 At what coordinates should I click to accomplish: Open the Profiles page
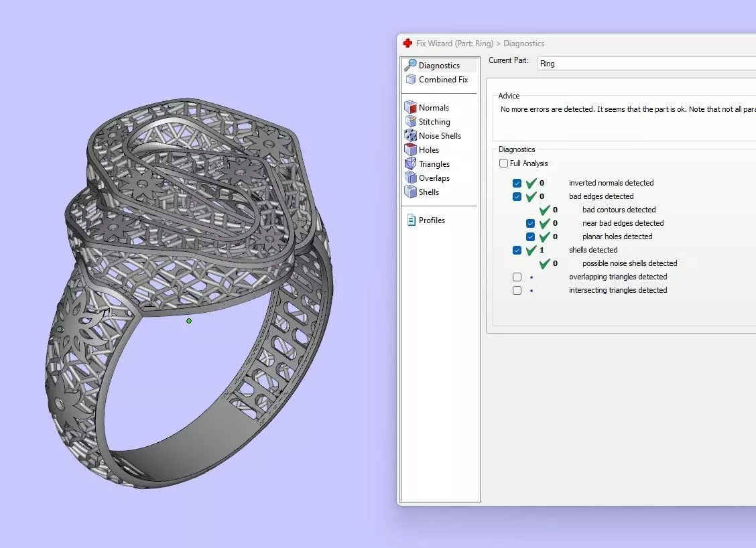point(432,220)
